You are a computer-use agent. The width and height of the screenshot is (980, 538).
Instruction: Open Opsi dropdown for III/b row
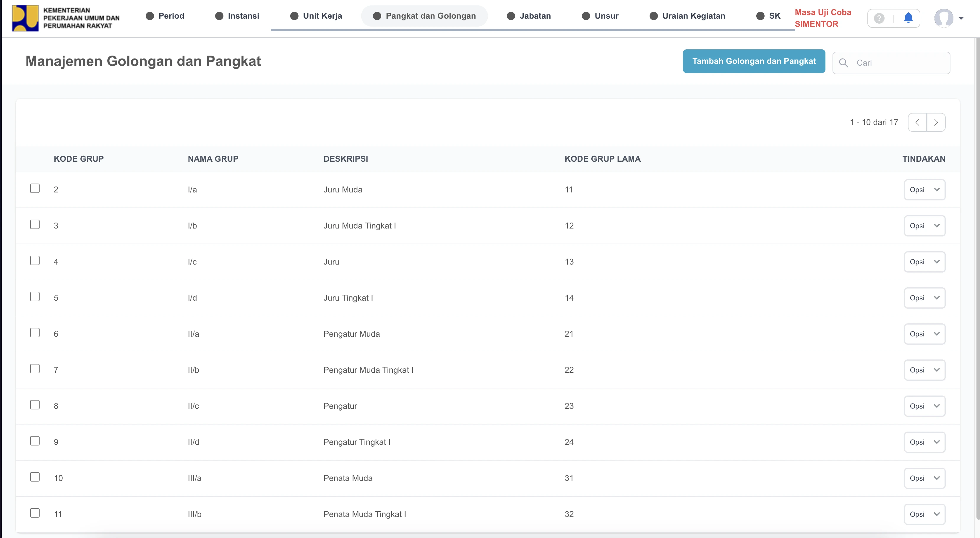(924, 514)
